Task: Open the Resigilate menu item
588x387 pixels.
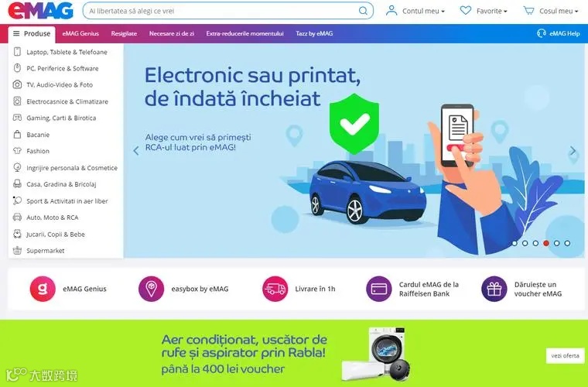Action: tap(124, 33)
